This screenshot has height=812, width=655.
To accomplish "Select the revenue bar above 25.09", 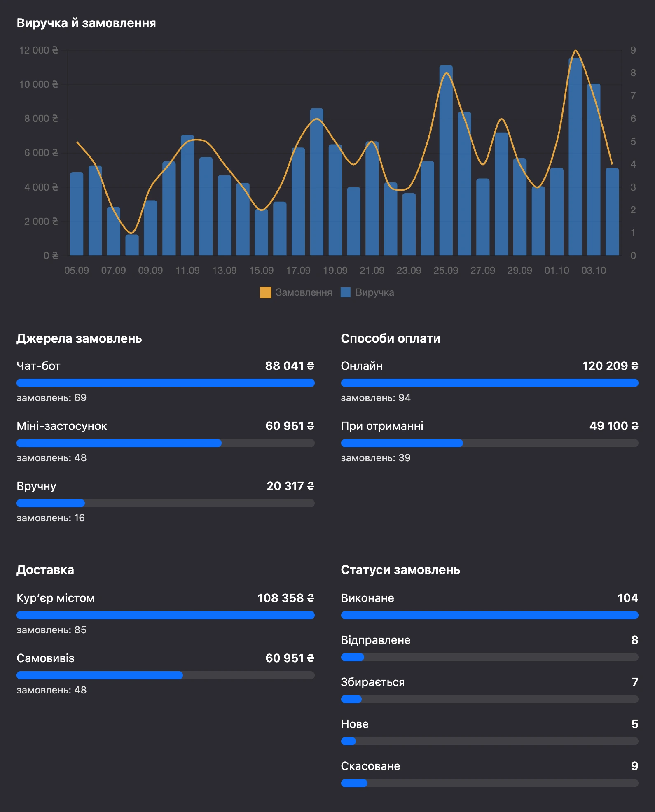I will click(446, 160).
